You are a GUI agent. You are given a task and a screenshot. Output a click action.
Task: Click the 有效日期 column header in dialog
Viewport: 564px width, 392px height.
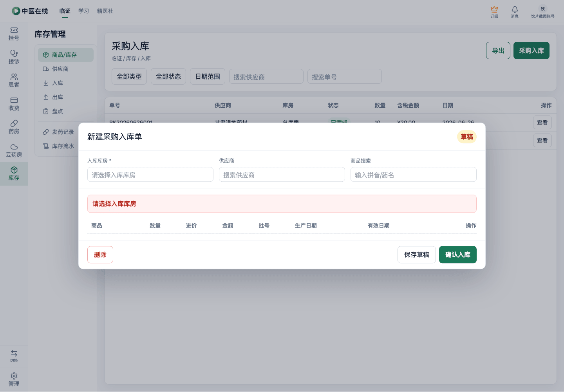click(379, 226)
